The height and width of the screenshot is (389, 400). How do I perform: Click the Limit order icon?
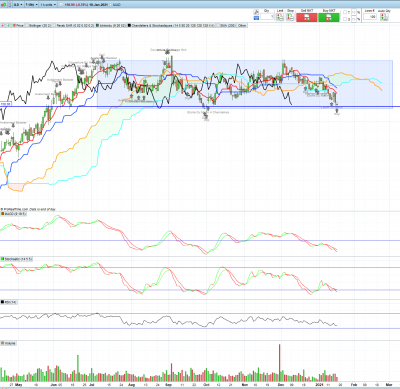click(280, 17)
